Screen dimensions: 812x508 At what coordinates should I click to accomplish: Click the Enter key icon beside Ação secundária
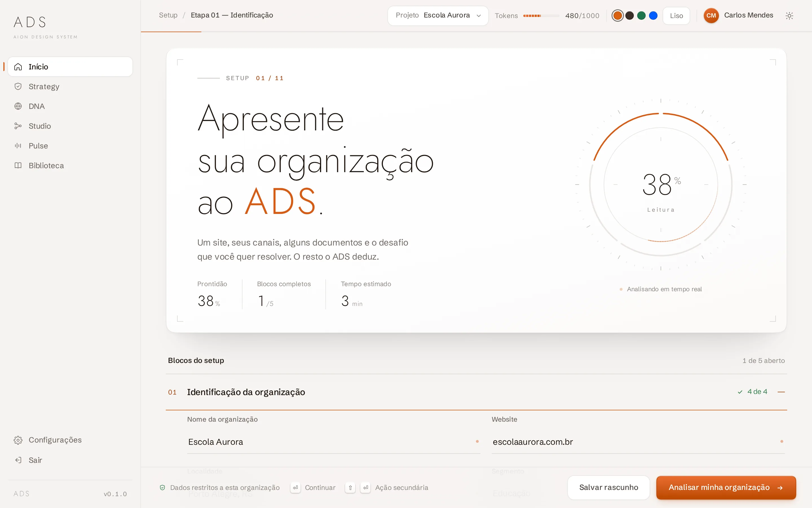click(365, 487)
